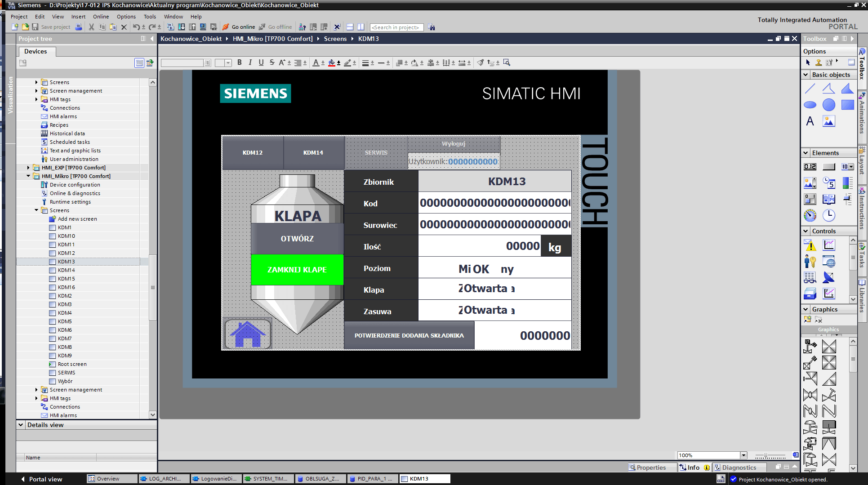The image size is (868, 485).
Task: Select the HTML browser control
Action: point(828,261)
